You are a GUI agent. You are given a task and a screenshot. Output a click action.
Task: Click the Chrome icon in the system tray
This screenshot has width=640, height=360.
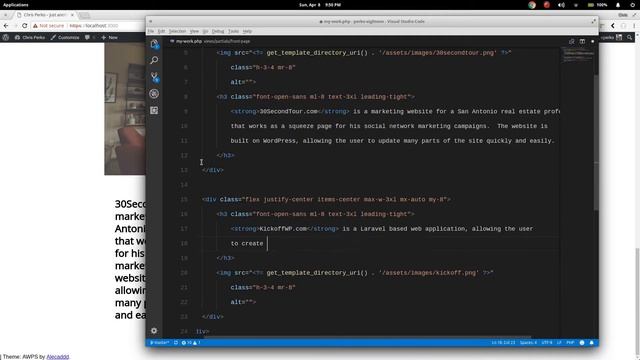(x=532, y=5)
